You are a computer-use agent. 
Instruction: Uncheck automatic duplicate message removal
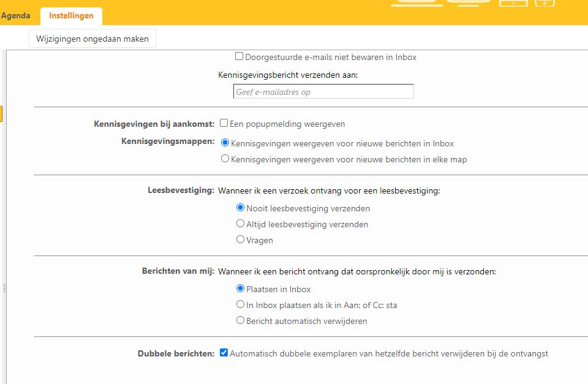(x=224, y=353)
